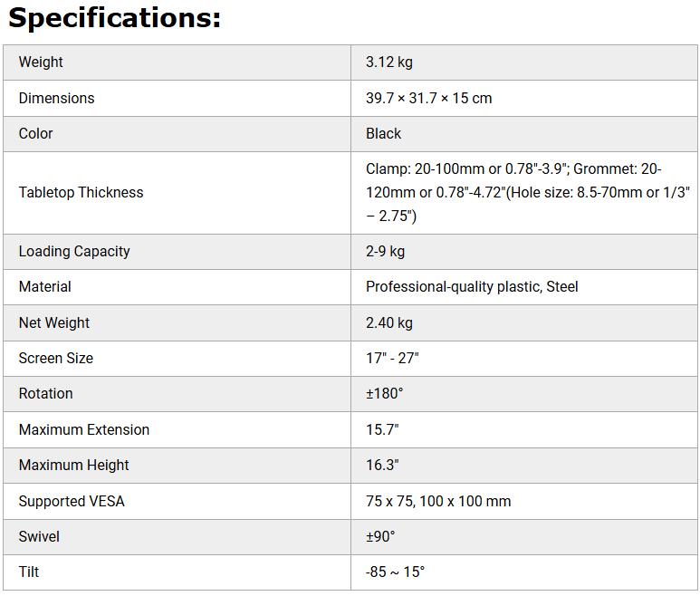Click the Rotation ±180° value
Viewport: 700px width, 596px height.
coord(384,393)
